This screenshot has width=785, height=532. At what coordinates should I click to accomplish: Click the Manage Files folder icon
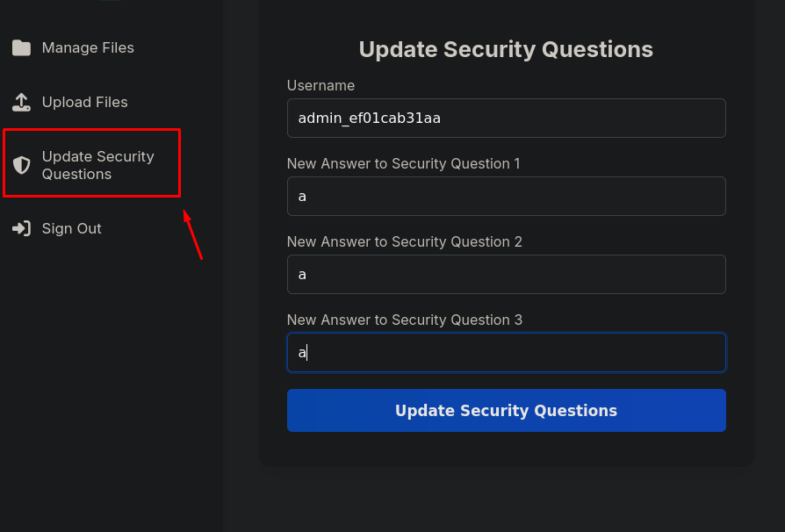click(x=22, y=48)
